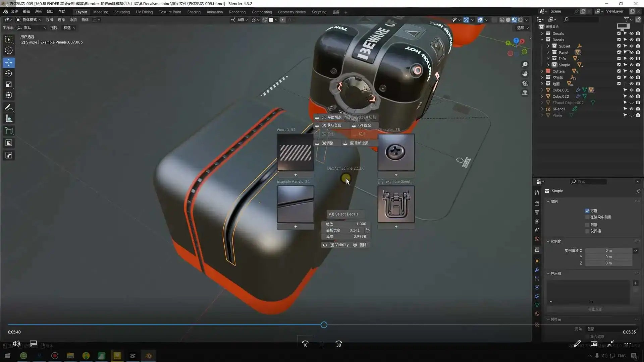Uncheck the 可选 checkbox in restrictions
Image resolution: width=644 pixels, height=362 pixels.
point(587,210)
